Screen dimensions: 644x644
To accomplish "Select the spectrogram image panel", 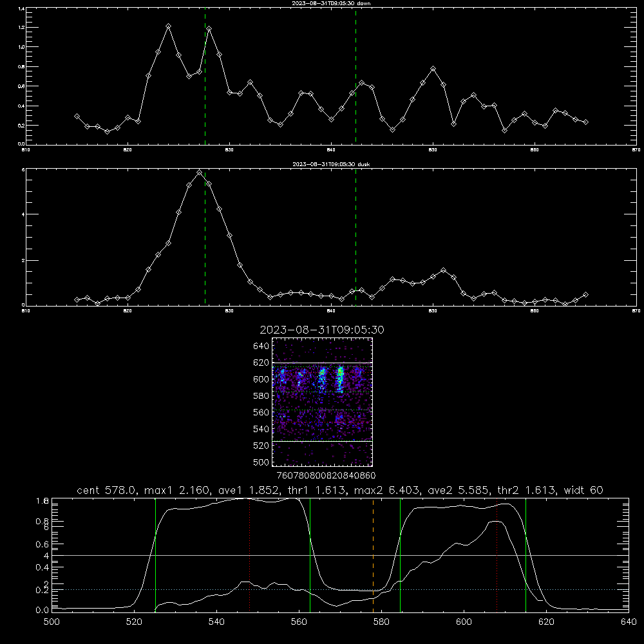I will click(323, 402).
